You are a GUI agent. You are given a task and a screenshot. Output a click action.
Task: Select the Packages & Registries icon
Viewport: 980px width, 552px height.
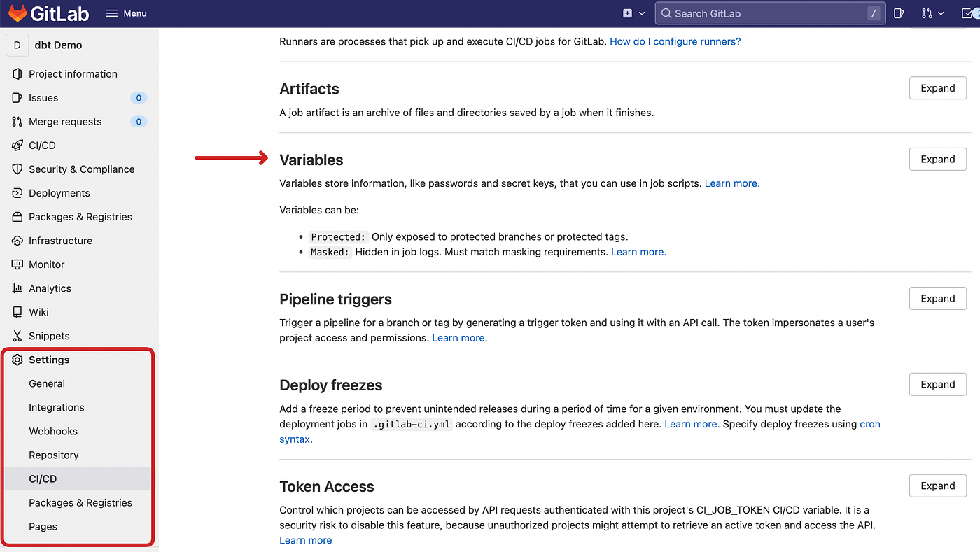[17, 216]
